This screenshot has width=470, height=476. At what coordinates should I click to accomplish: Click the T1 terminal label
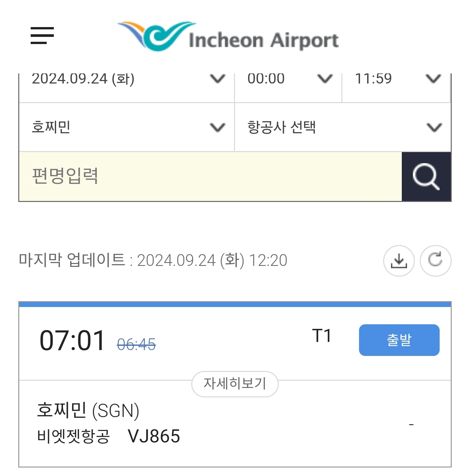(322, 336)
